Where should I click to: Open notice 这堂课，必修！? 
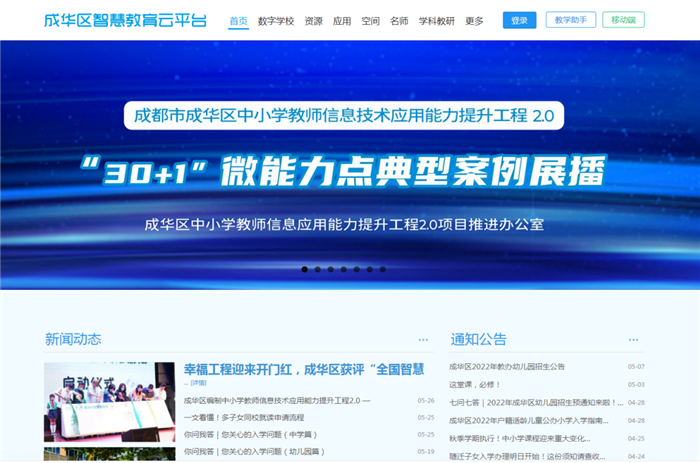[475, 384]
